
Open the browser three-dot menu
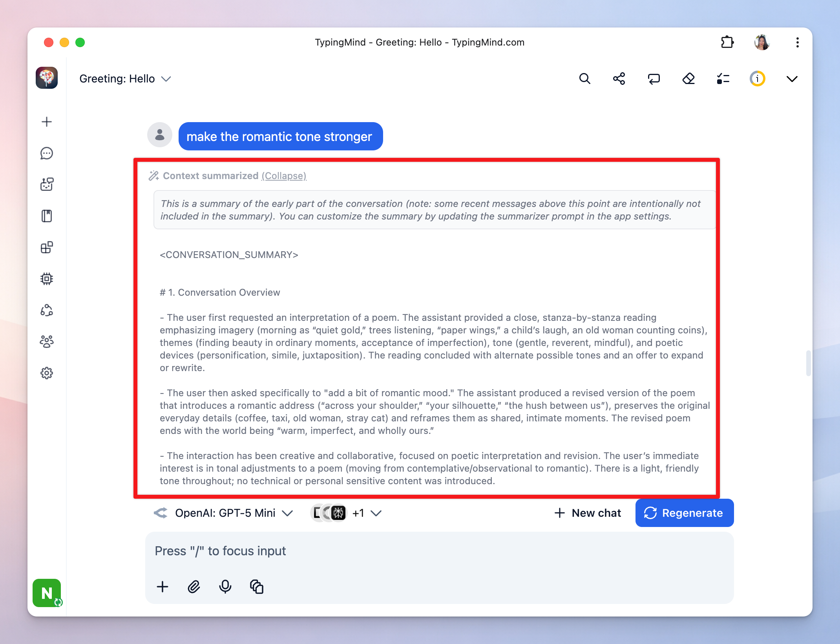point(797,42)
